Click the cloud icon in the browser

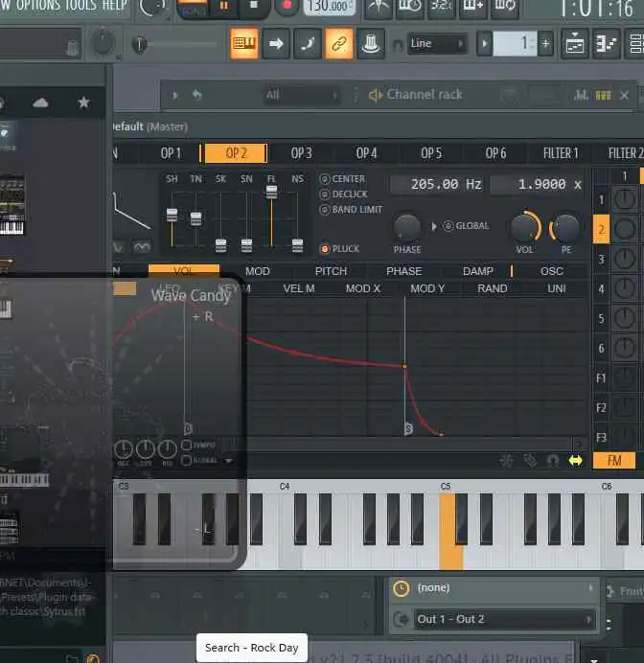[x=40, y=103]
